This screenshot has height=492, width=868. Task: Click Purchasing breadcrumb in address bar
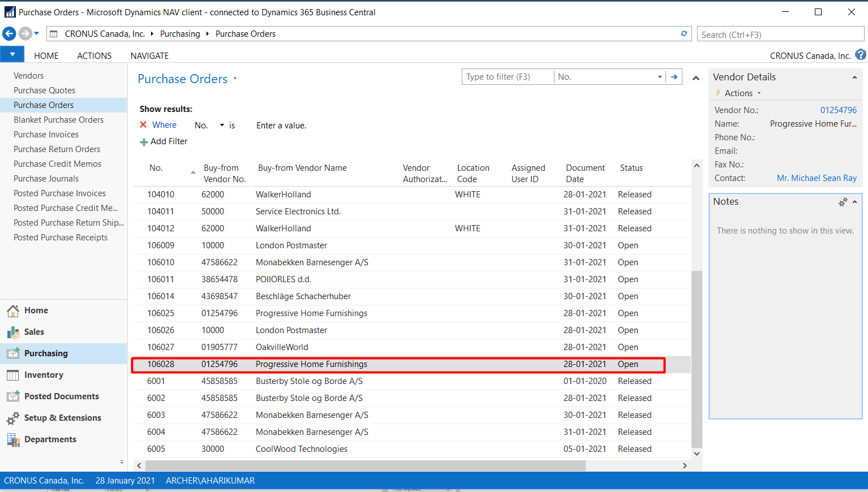pos(180,34)
